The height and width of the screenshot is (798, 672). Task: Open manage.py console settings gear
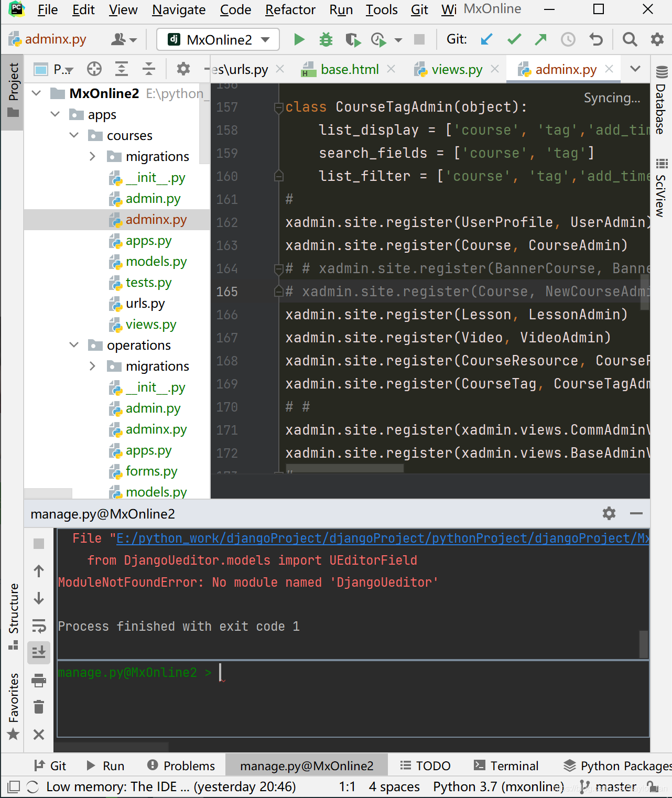[x=609, y=513]
